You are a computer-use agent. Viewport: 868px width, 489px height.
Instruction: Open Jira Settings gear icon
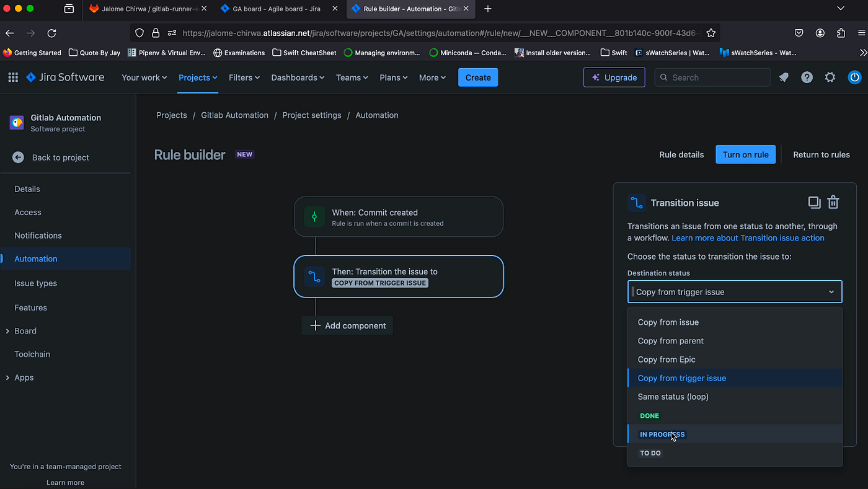[x=830, y=77]
